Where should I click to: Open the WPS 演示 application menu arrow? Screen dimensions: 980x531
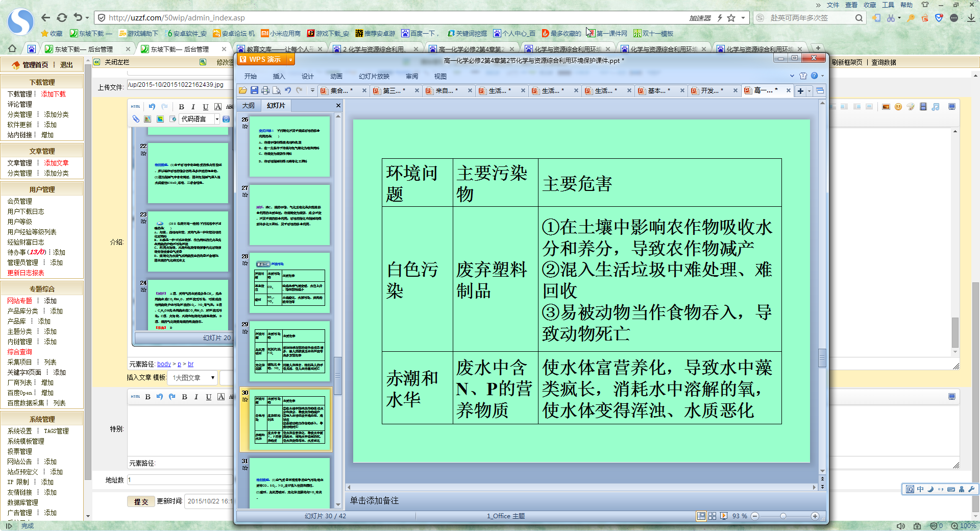[290, 60]
